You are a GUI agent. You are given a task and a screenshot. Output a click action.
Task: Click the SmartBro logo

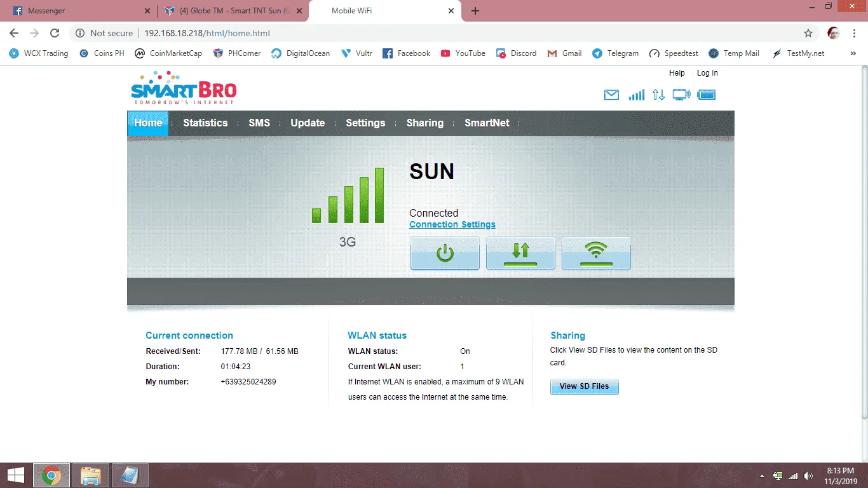pyautogui.click(x=184, y=87)
